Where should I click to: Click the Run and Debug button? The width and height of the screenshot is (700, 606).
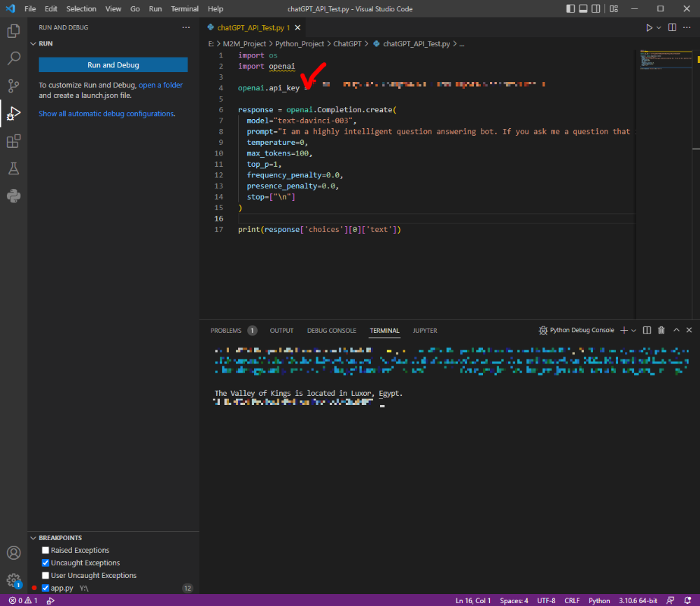113,64
